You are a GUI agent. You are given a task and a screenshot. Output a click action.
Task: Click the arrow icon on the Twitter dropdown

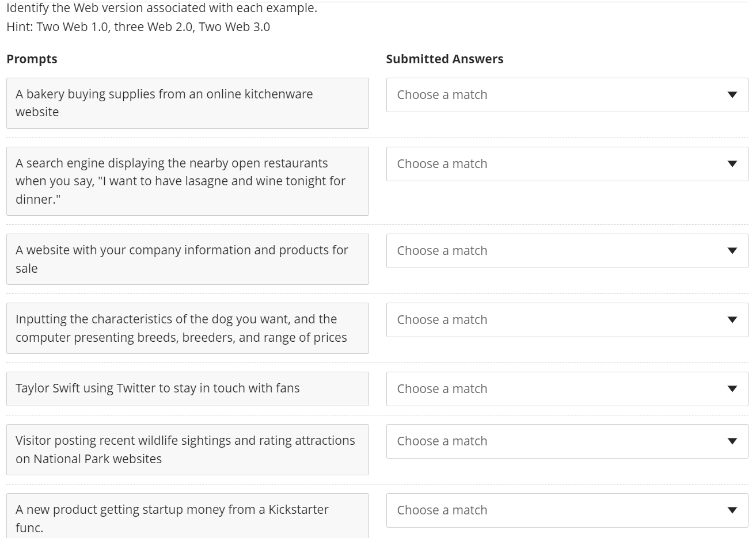point(732,389)
